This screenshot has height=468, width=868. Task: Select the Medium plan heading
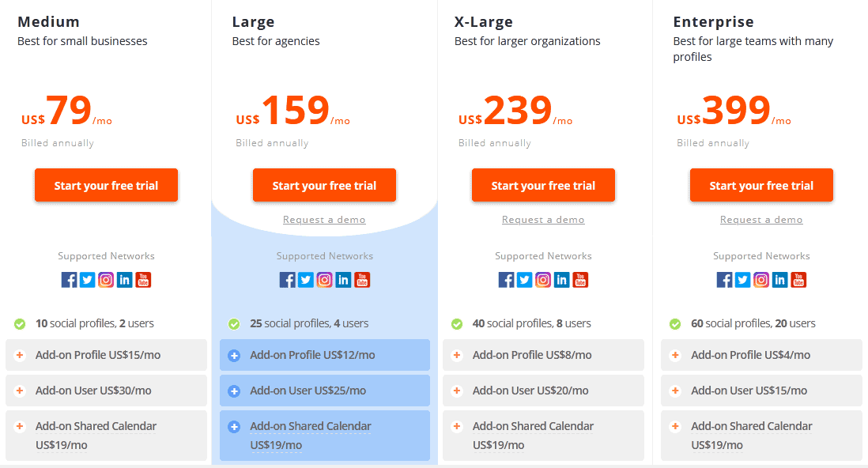(x=48, y=21)
